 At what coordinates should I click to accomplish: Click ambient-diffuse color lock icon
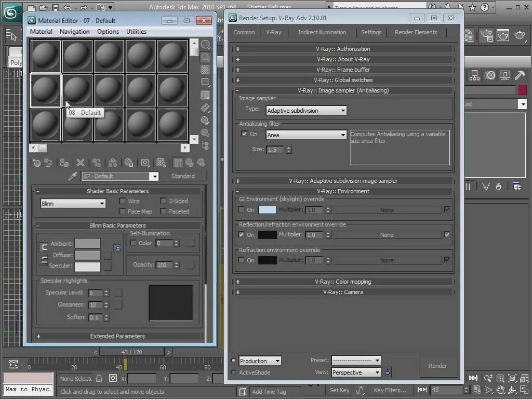[118, 248]
